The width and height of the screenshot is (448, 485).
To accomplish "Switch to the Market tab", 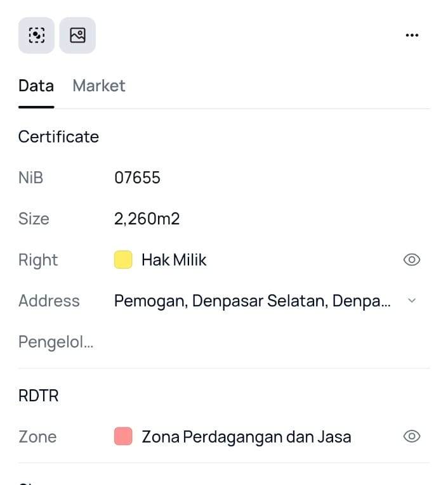I will coord(99,86).
